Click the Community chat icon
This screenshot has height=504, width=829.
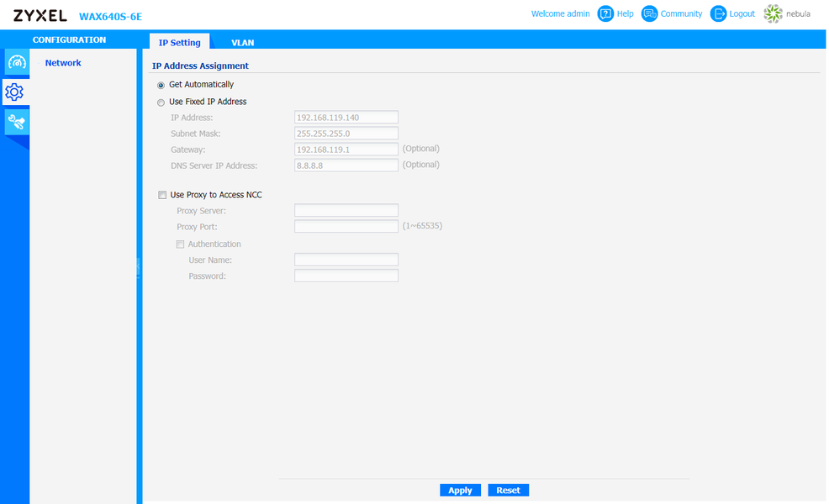649,13
